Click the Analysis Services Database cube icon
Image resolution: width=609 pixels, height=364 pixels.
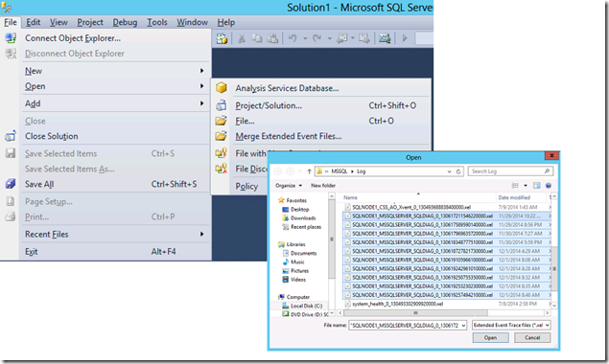click(x=222, y=88)
